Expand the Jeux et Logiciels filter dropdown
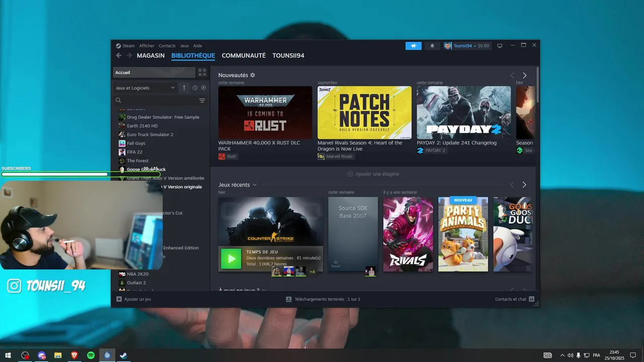The width and height of the screenshot is (644, 362). pos(145,88)
